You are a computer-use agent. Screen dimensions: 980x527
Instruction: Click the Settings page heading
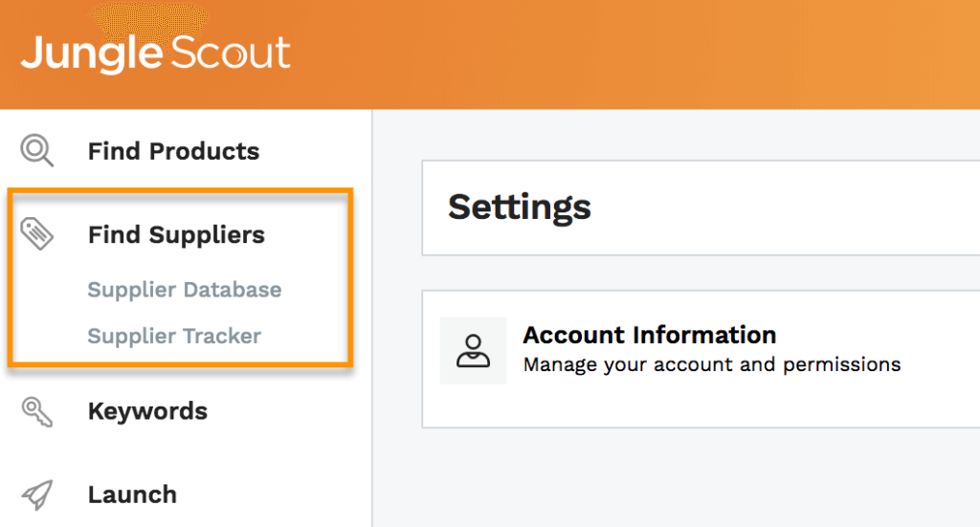coord(520,208)
